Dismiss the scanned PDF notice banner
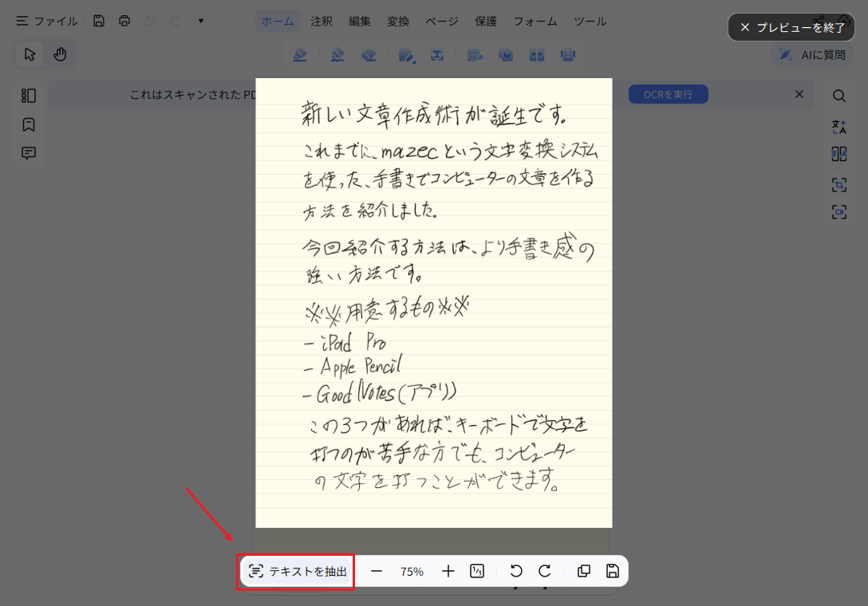This screenshot has height=606, width=868. pos(799,94)
